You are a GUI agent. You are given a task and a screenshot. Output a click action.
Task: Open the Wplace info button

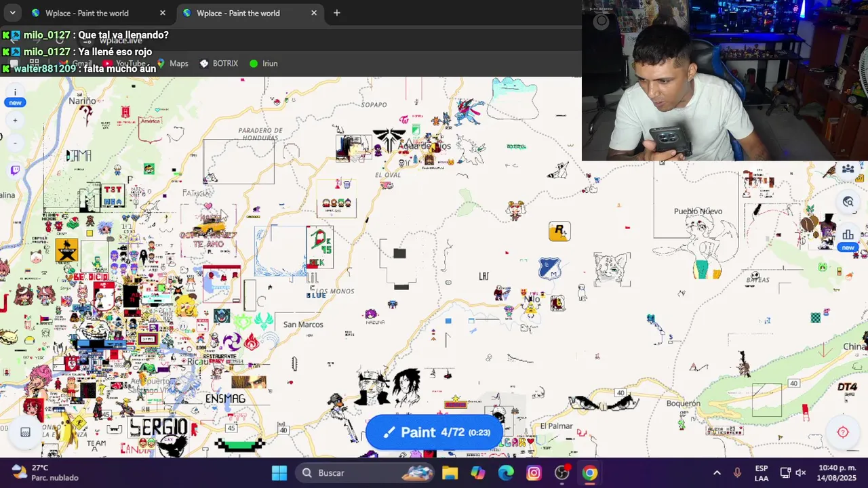coord(15,93)
